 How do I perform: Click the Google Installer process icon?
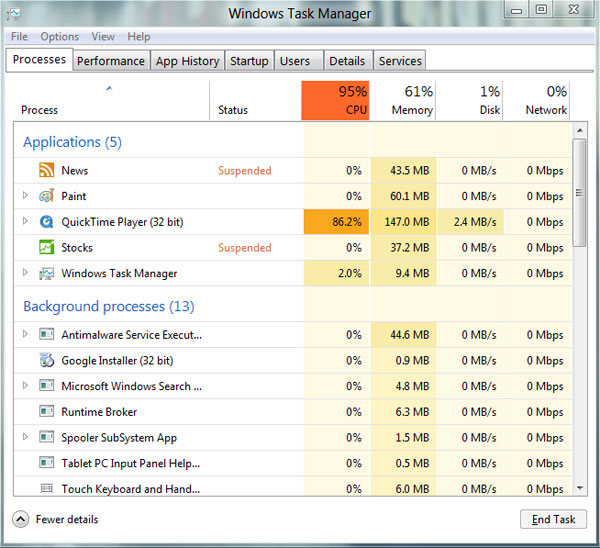(x=46, y=361)
